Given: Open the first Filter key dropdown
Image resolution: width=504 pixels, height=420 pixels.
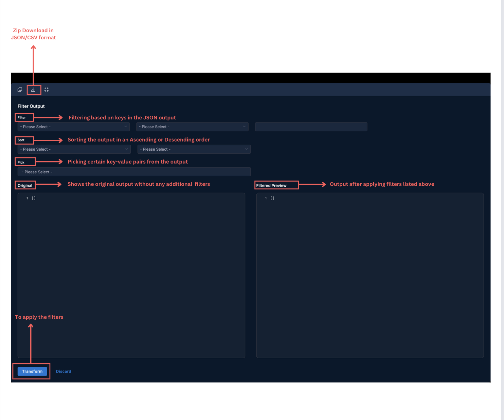Looking at the screenshot, I should (73, 127).
